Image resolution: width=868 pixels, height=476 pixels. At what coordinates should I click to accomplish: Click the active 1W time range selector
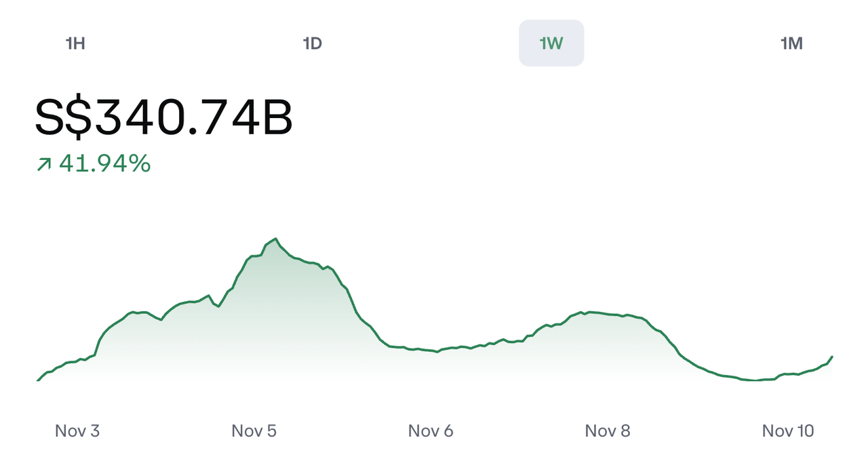pos(551,43)
